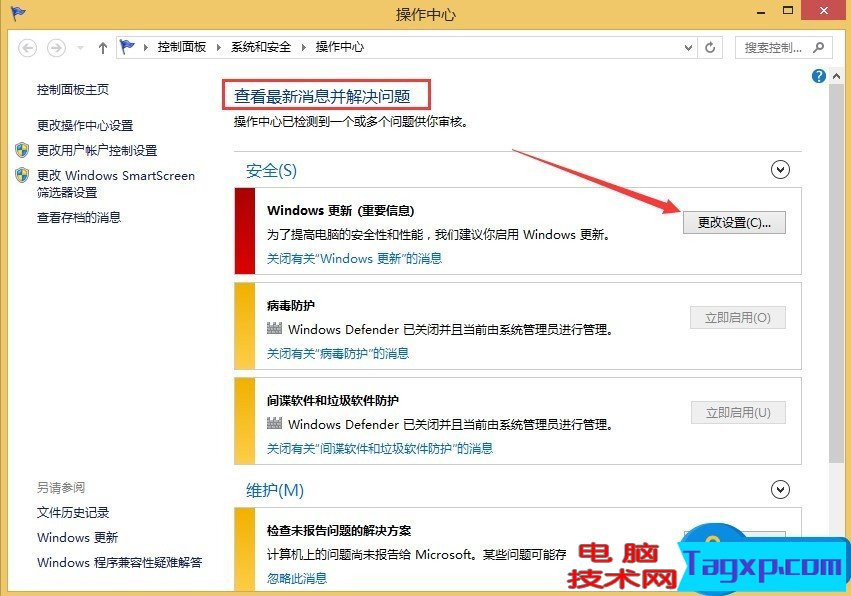Click the window title bar flag icon
851x596 pixels.
[x=17, y=12]
